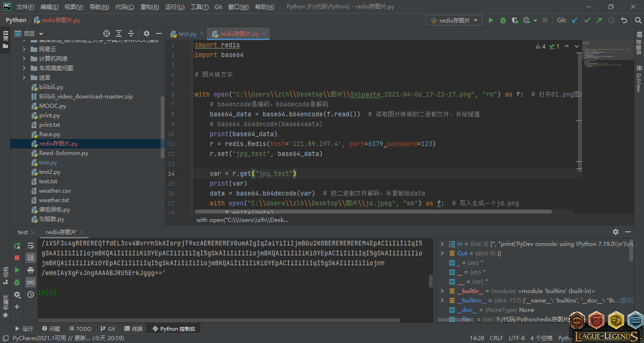
Task: Locate current file with the crosshair icon
Action: [107, 33]
